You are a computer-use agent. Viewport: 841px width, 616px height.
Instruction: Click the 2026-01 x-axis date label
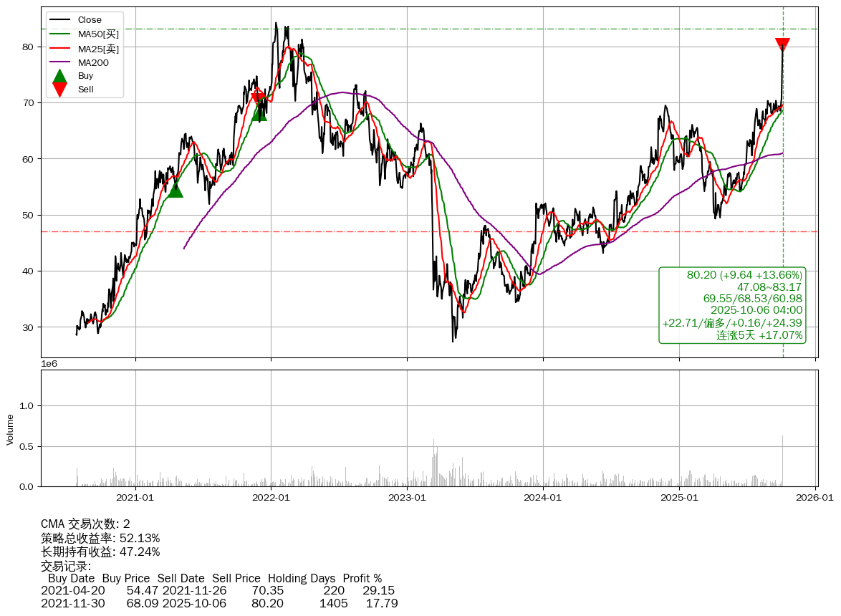click(815, 498)
